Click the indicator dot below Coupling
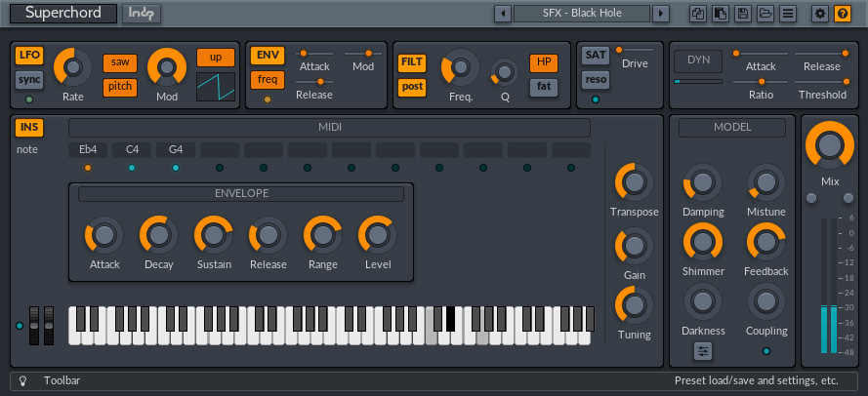The height and width of the screenshot is (396, 868). [766, 351]
